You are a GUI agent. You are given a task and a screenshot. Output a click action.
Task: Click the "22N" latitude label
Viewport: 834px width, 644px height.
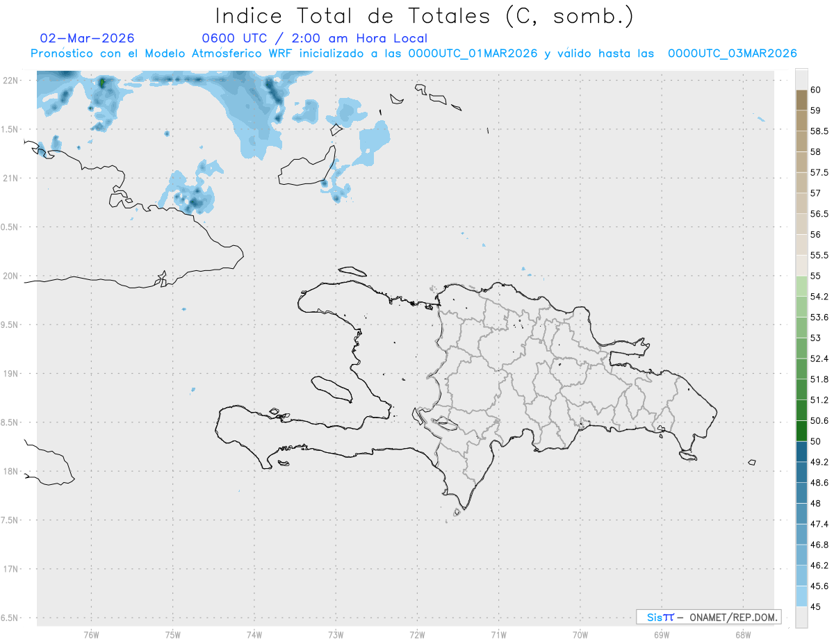10,81
